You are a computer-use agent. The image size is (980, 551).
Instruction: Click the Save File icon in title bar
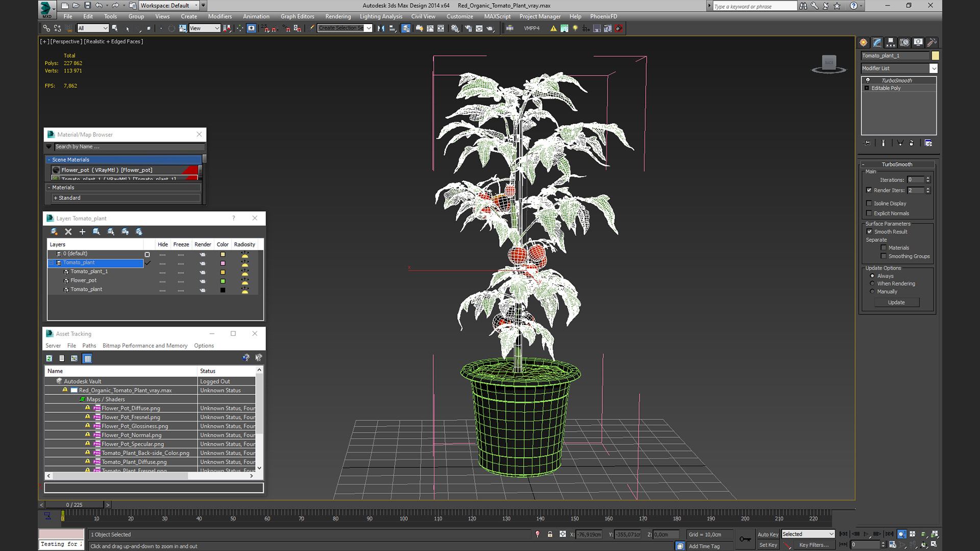[x=87, y=6]
